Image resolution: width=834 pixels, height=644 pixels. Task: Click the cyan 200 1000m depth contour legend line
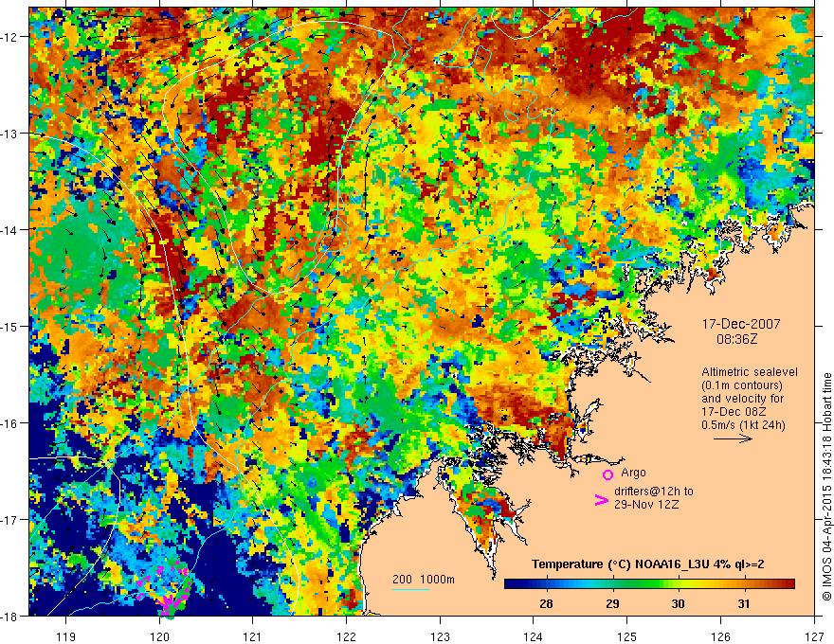[411, 589]
